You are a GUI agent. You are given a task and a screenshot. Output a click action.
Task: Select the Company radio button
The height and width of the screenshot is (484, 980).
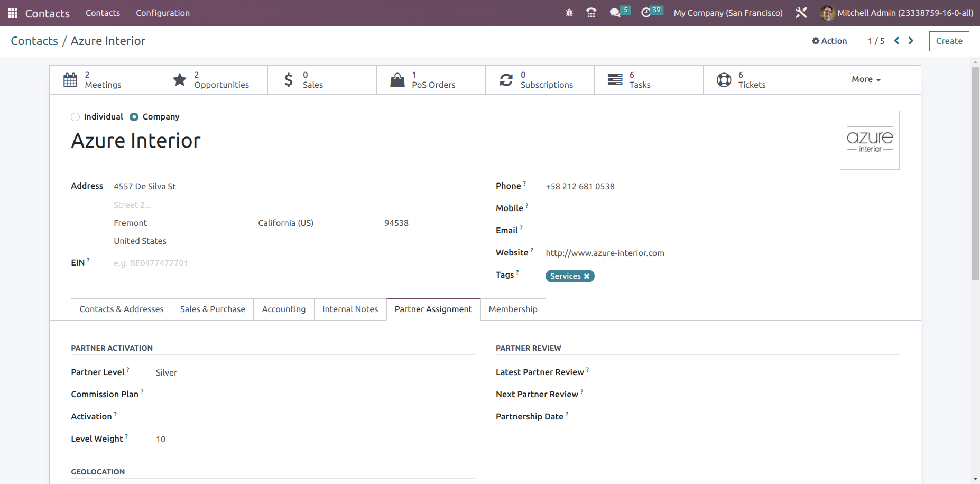(x=134, y=117)
